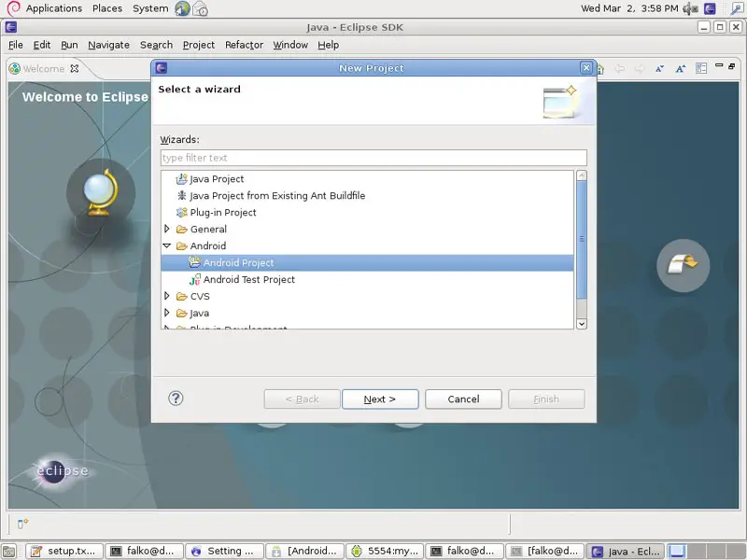Switch to the 5554:my... emulator taskbar window
Viewport: 747px width, 560px height.
(385, 551)
